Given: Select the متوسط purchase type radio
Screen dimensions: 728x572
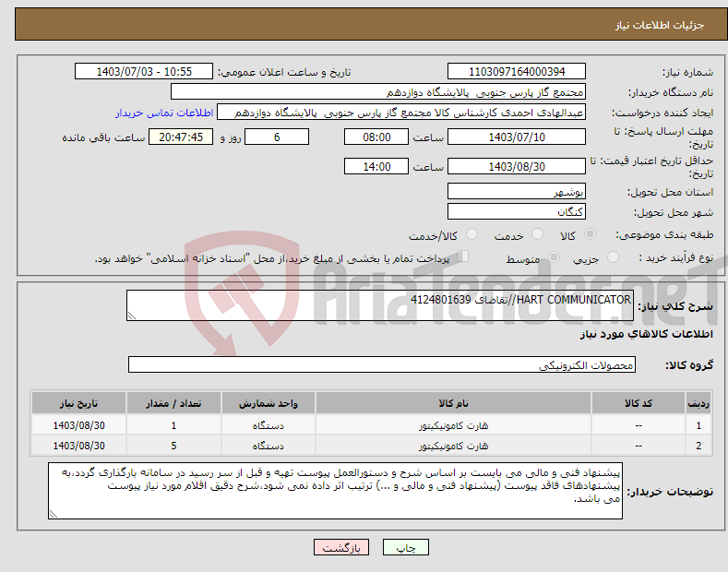Looking at the screenshot, I should [x=554, y=256].
